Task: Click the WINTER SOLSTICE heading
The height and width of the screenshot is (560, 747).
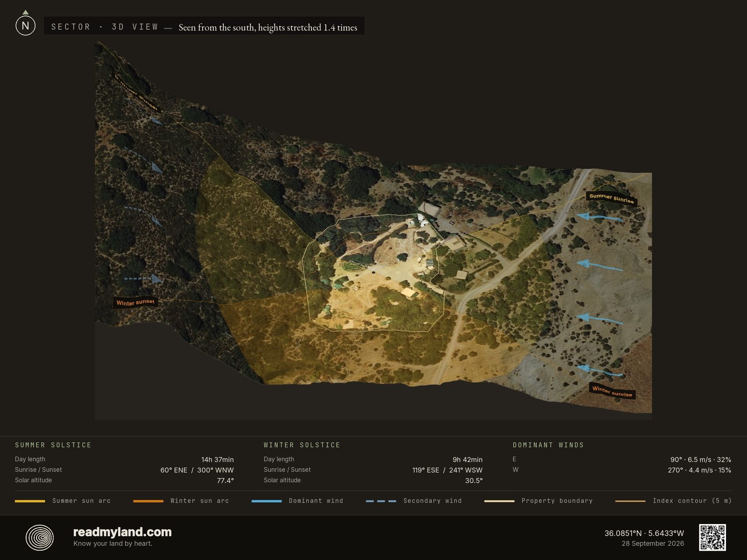Action: pos(302,445)
